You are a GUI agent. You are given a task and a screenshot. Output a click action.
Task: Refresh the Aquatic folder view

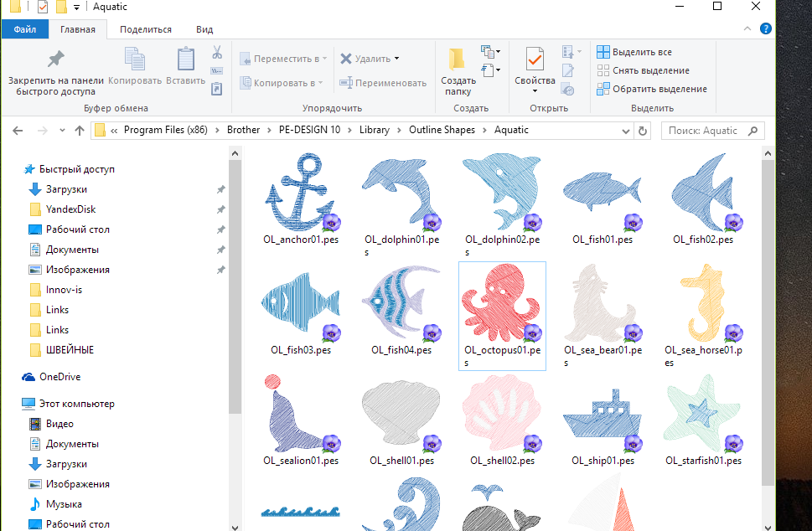[643, 131]
